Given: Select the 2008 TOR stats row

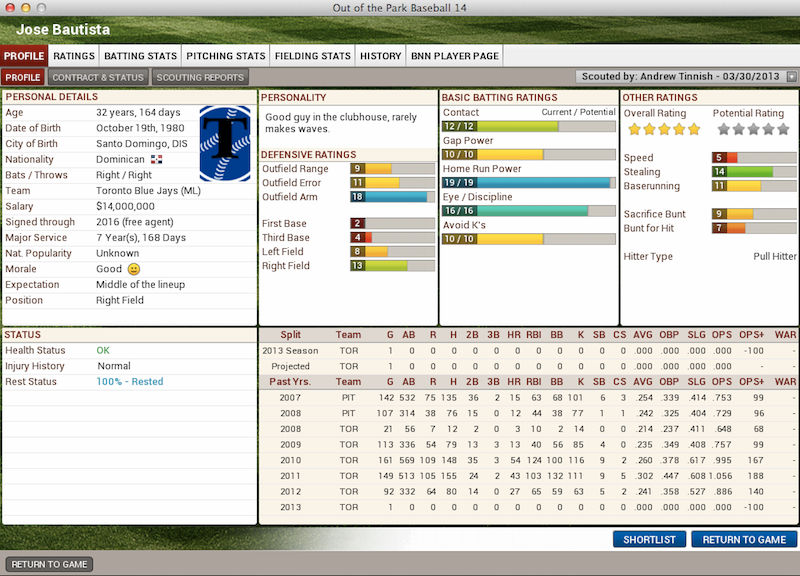Looking at the screenshot, I should (528, 429).
